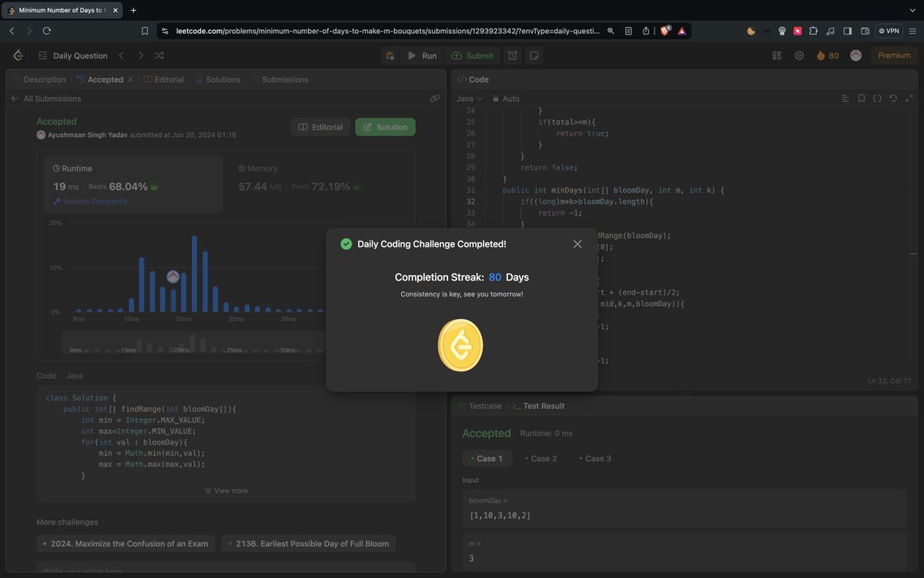Toggle the browser sidebar panel icon
The height and width of the screenshot is (578, 924).
[x=847, y=31]
